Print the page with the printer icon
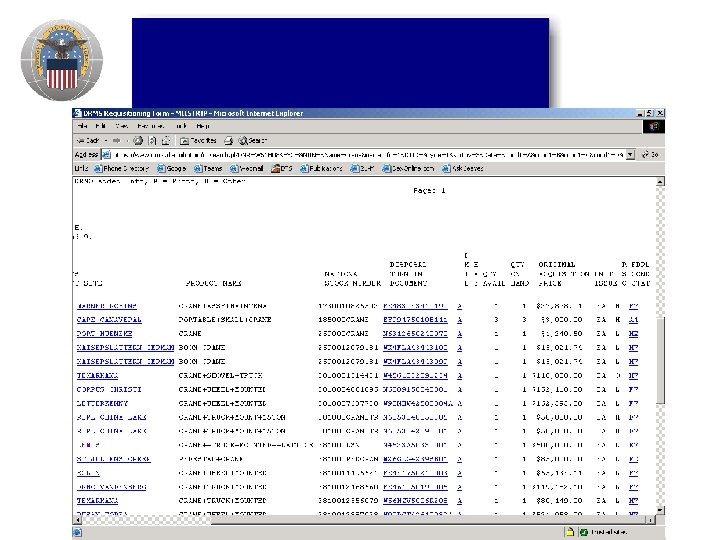Viewport: 720px width, 540px height. tap(229, 141)
